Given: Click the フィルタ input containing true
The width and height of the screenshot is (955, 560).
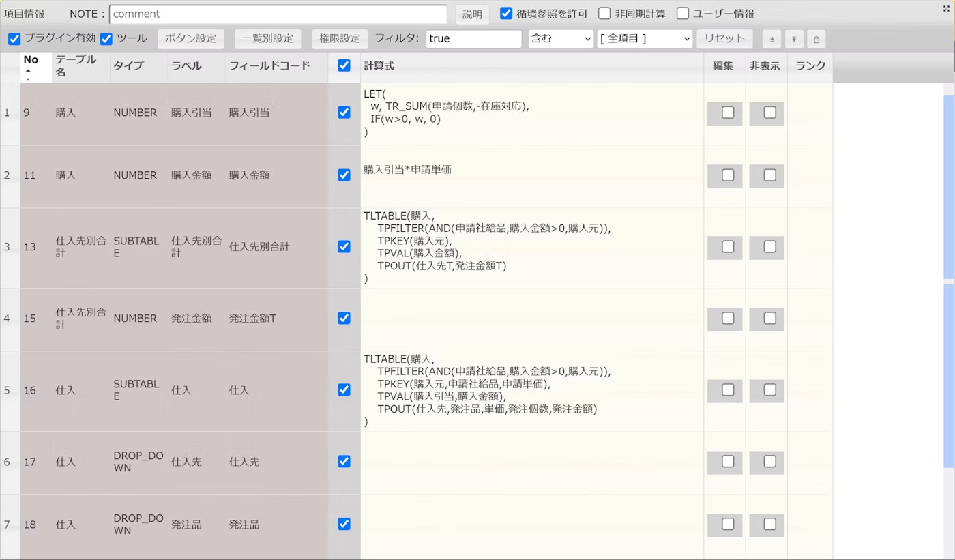Looking at the screenshot, I should click(x=474, y=39).
